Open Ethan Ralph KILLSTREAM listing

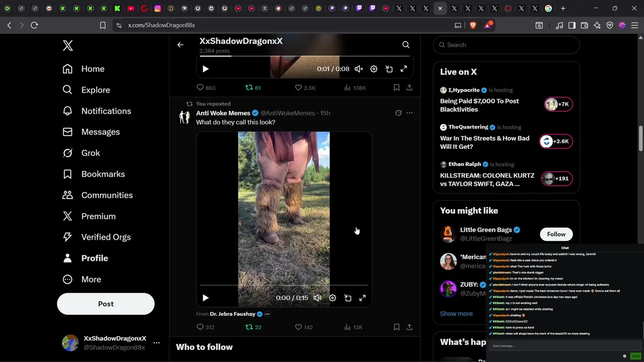point(506,175)
